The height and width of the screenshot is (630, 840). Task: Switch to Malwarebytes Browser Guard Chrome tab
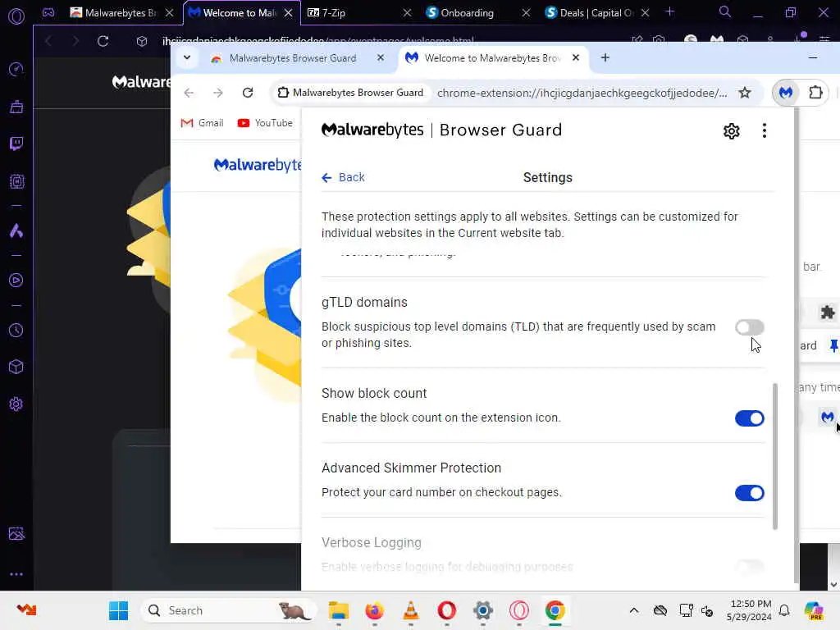292,58
